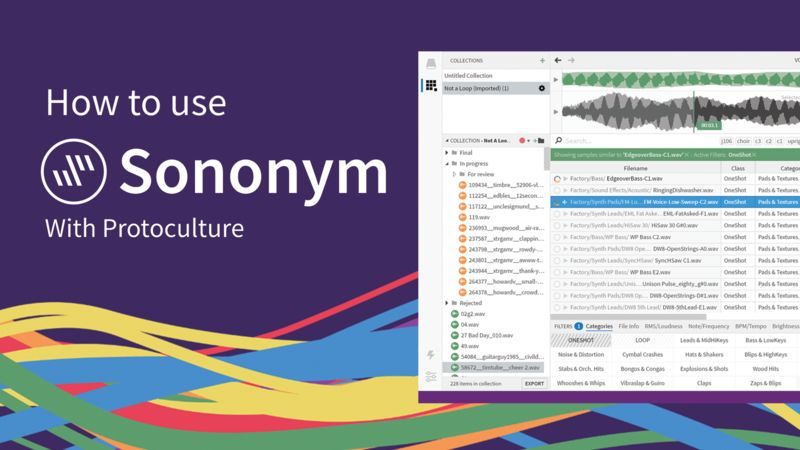The image size is (800, 450).
Task: Open the BPM/Tempo filter tab
Action: point(751,327)
